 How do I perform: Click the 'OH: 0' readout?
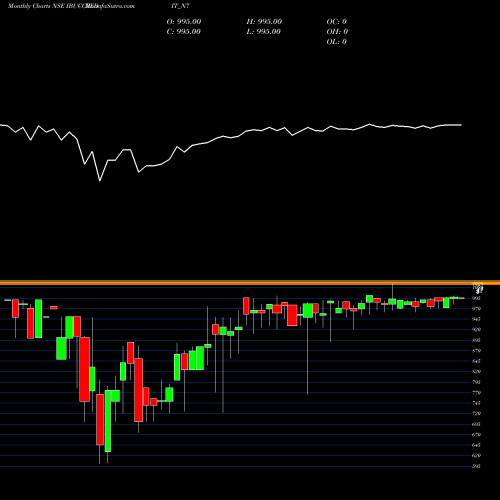pos(337,31)
